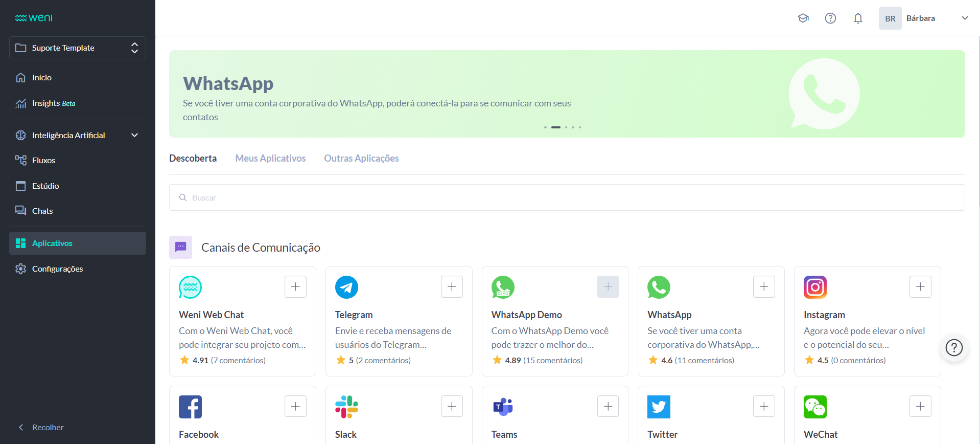Add the Slack app with plus button
Screen dimensions: 980x444
click(452, 406)
